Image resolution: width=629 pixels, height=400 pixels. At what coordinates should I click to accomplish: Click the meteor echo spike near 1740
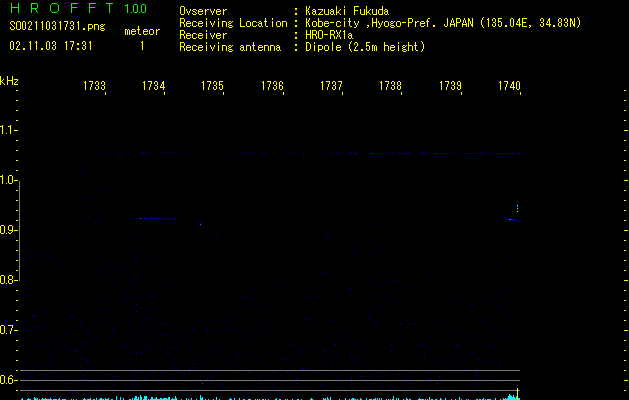(516, 214)
